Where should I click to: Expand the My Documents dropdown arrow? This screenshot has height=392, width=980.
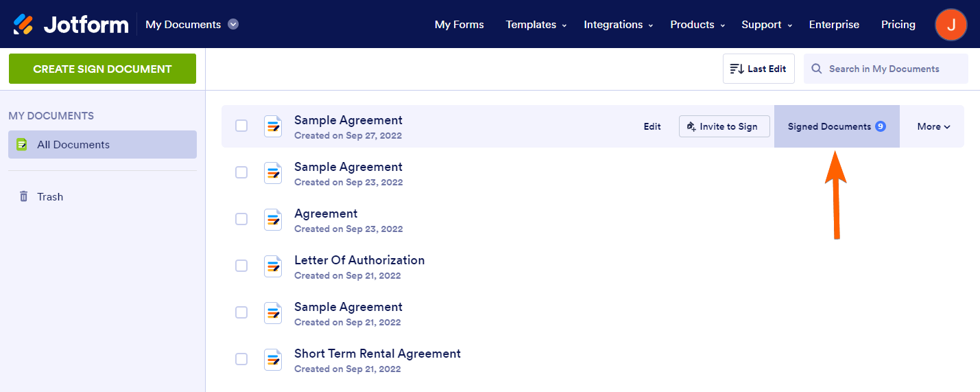click(233, 25)
